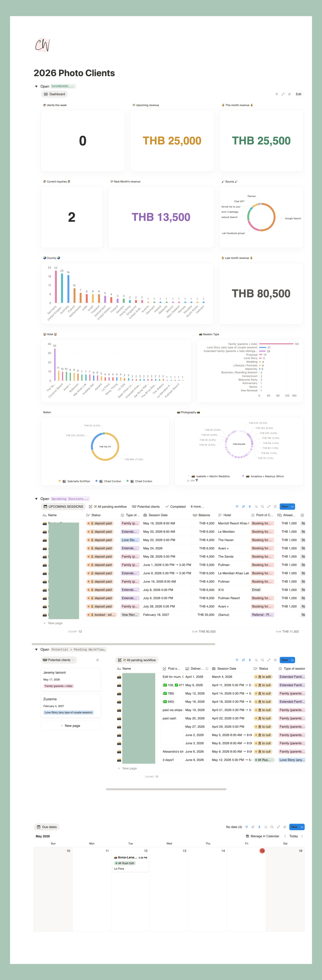Image resolution: width=322 pixels, height=980 pixels.
Task: Add New page under potential clients cards
Action: point(71,726)
